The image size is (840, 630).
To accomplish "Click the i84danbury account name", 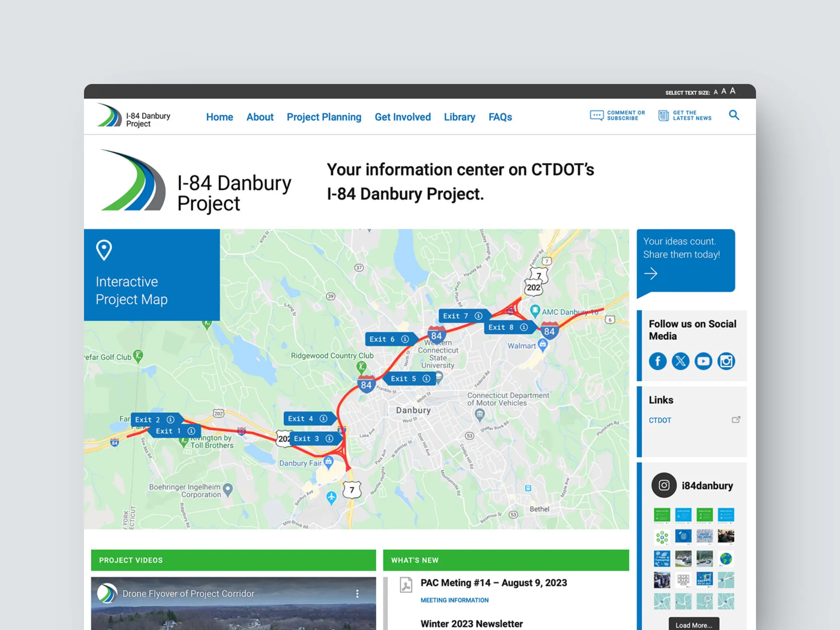I will pos(707,486).
